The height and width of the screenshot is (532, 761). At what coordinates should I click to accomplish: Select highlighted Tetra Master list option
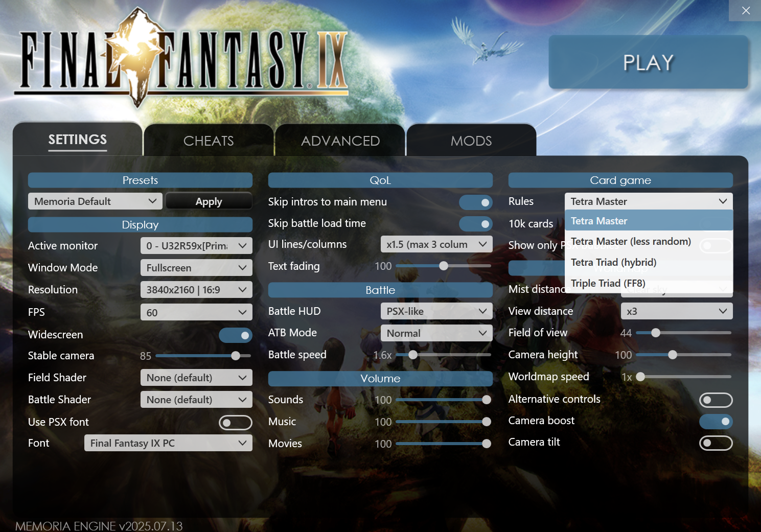pos(649,221)
